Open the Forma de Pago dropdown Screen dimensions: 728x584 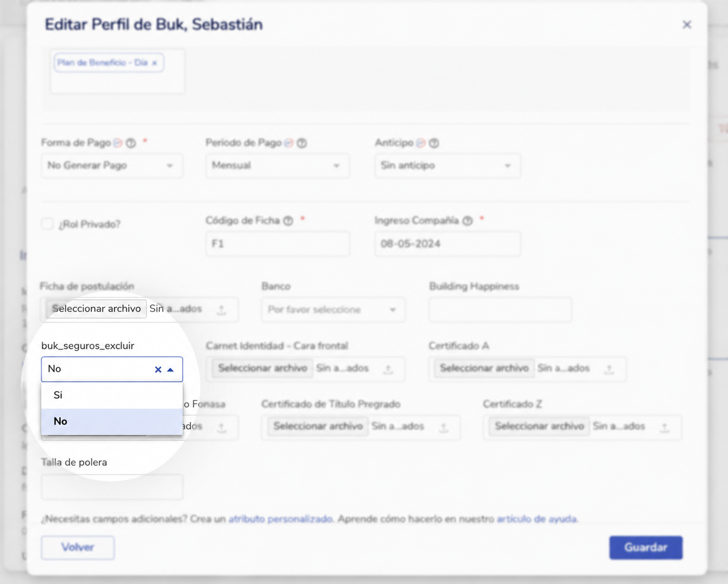pyautogui.click(x=112, y=165)
